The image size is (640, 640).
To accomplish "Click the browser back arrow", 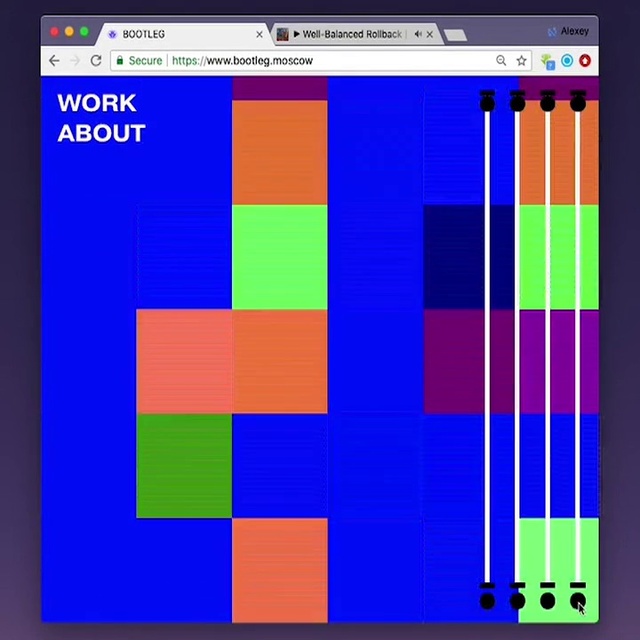I will pos(55,61).
